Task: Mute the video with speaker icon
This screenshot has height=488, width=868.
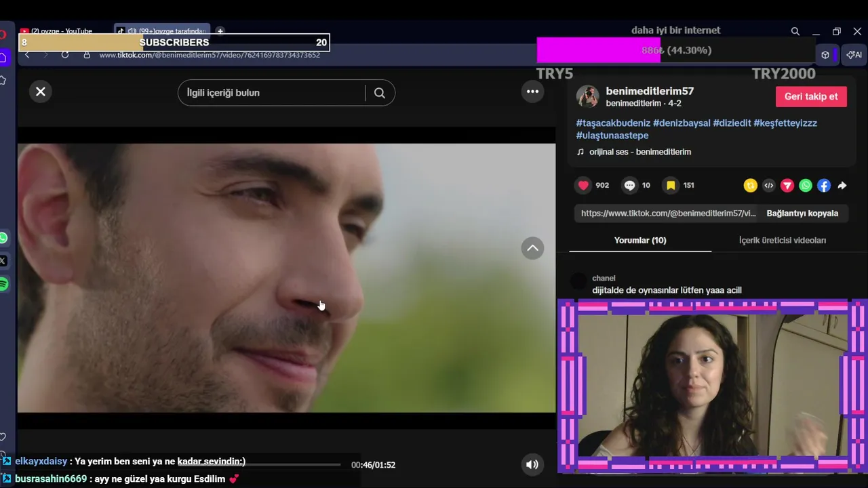Action: (x=532, y=464)
